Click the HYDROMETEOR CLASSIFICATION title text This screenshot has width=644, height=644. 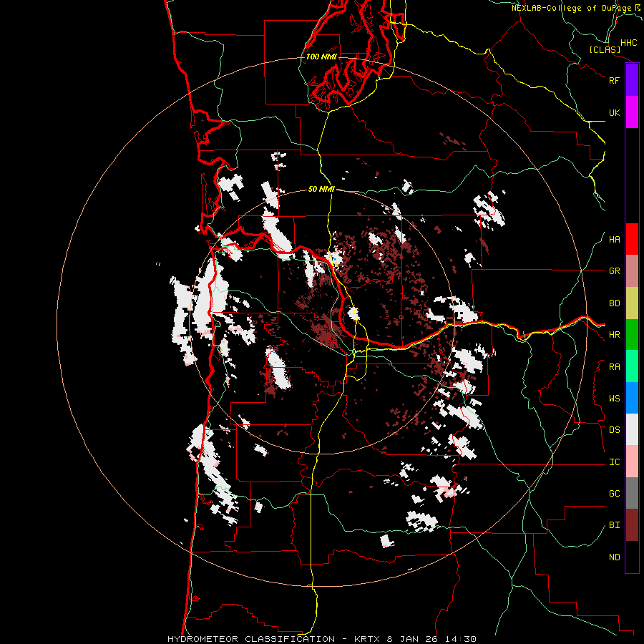tap(251, 639)
